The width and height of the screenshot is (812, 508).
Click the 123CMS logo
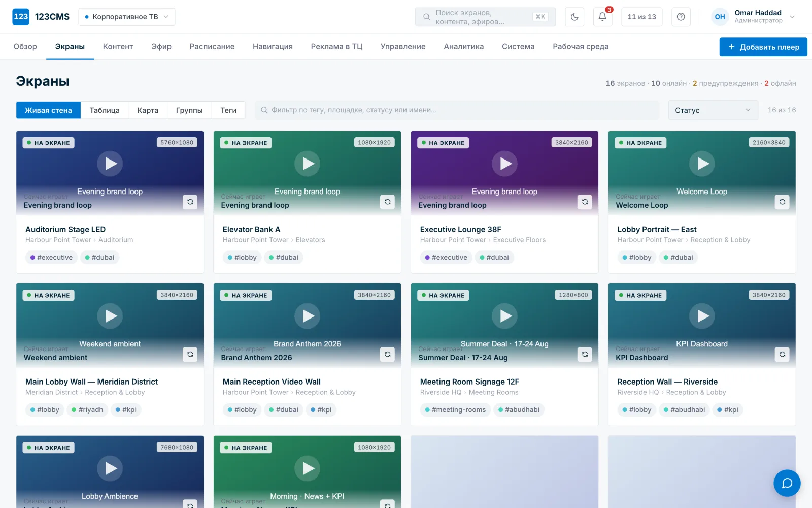point(41,17)
